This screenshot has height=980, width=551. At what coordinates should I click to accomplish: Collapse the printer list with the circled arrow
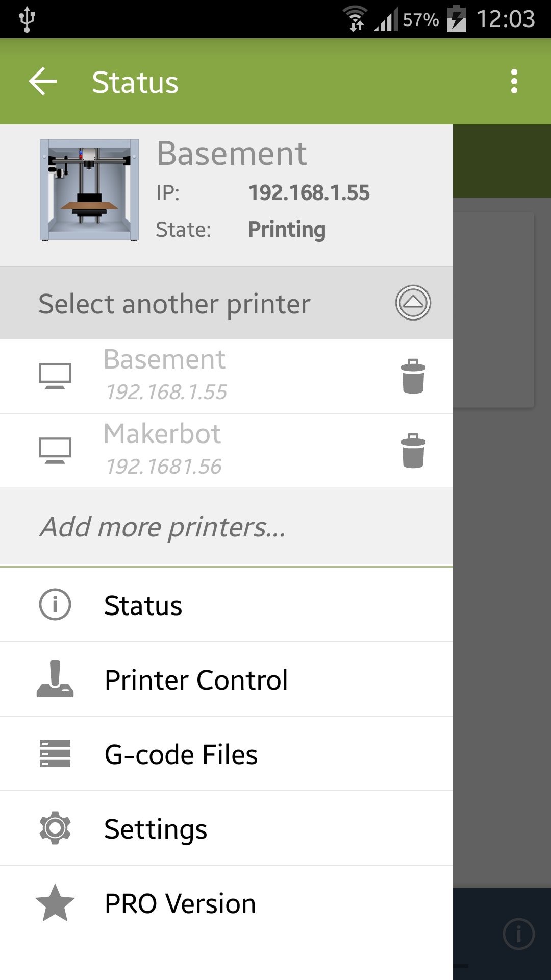click(x=413, y=303)
